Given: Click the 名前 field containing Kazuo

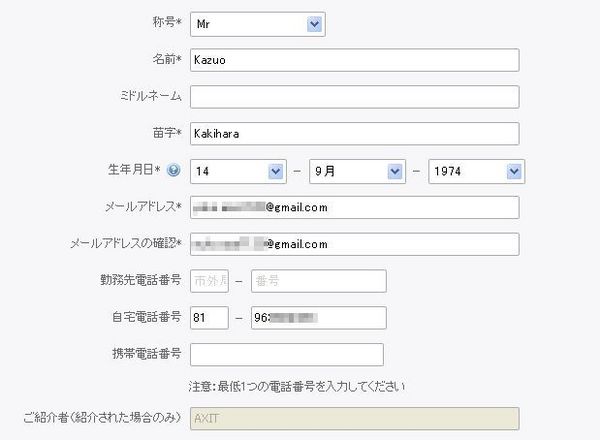Looking at the screenshot, I should 354,60.
